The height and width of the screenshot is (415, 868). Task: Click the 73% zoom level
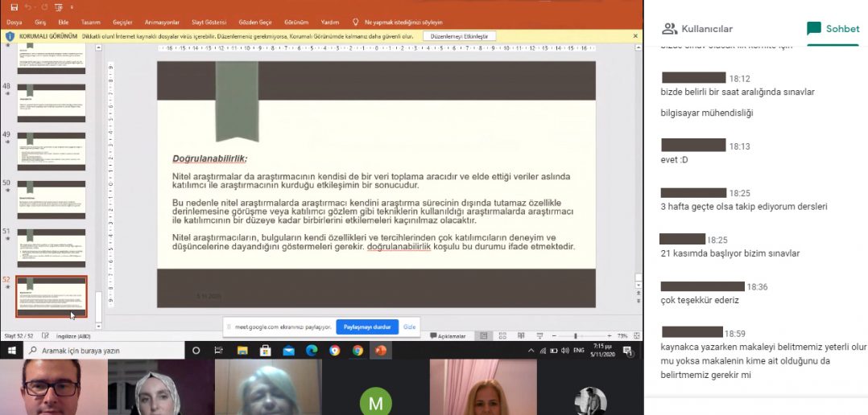click(x=622, y=336)
